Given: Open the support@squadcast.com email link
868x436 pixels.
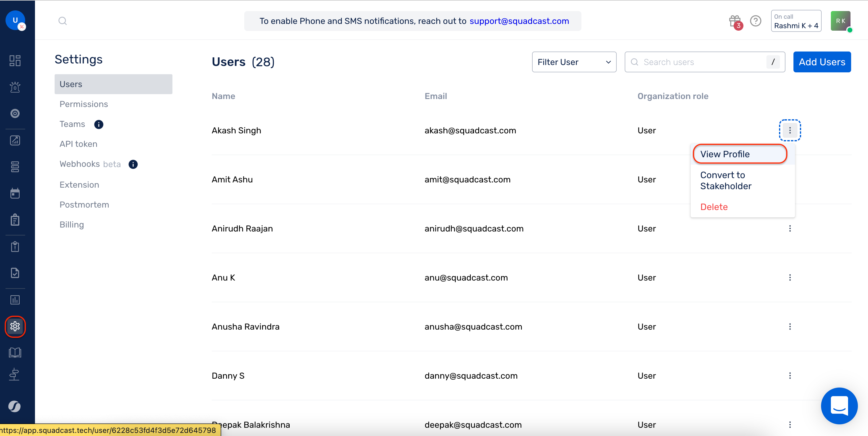Looking at the screenshot, I should (x=519, y=21).
